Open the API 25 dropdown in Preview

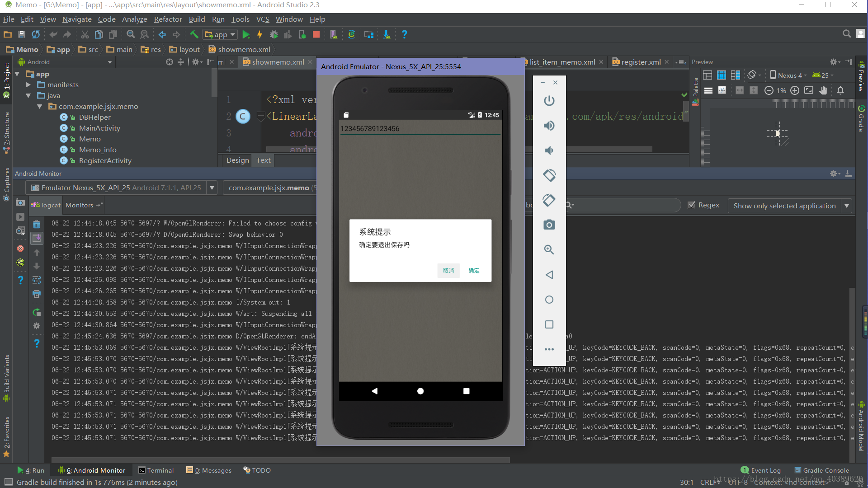point(823,75)
